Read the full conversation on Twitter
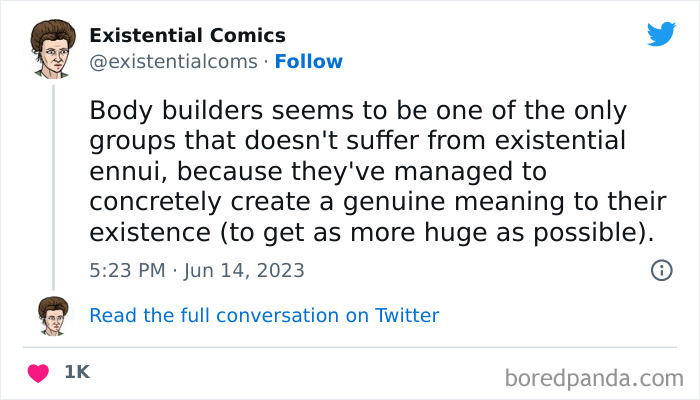Viewport: 700px width, 400px height. click(264, 315)
